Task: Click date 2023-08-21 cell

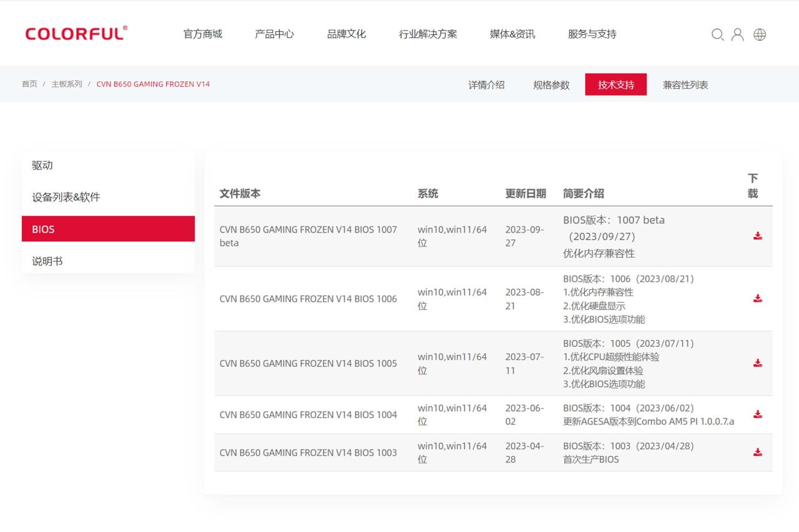Action: [524, 299]
